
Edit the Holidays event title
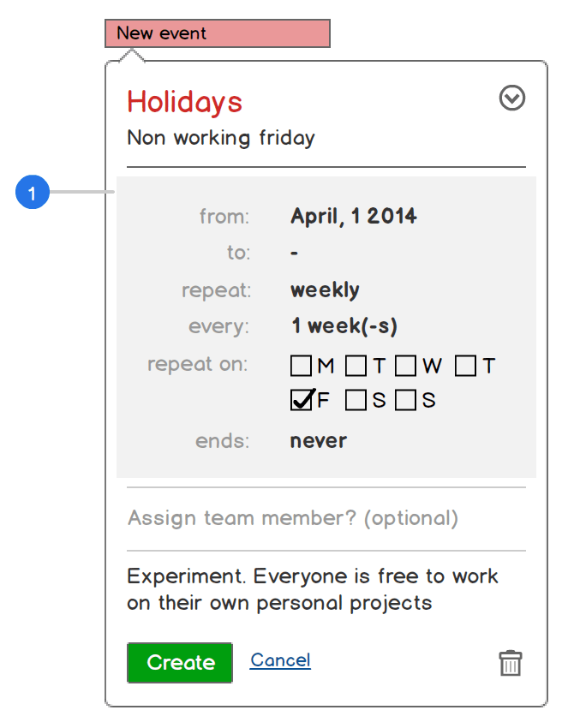coord(184,102)
